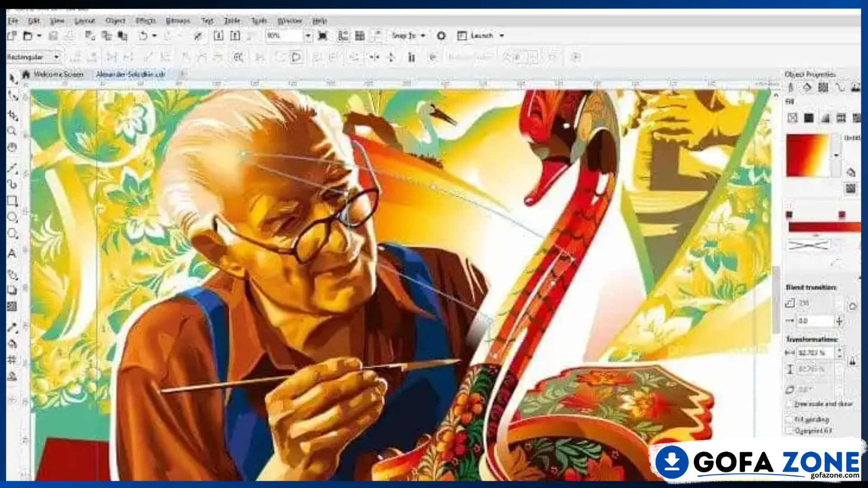Screen dimensions: 868x488
Task: Open Options gear in the toolbar
Action: [441, 36]
